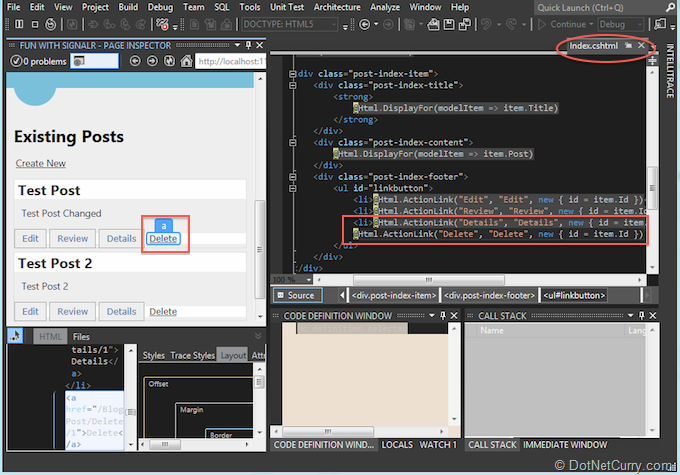Click the ul#linkbutton breadcrumb
Viewport: 680px width, 475px height.
click(574, 295)
